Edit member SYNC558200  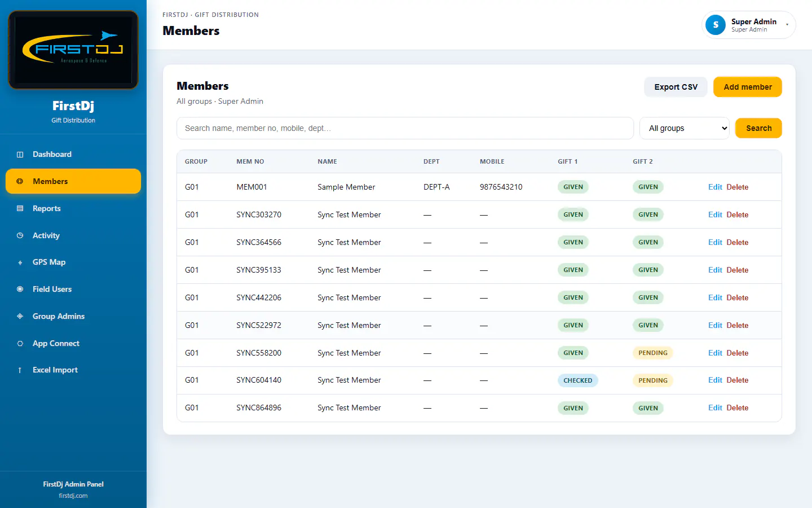click(x=715, y=353)
